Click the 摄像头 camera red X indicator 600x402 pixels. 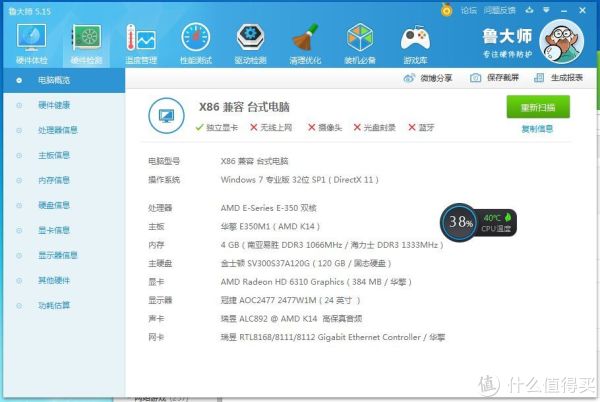(312, 127)
